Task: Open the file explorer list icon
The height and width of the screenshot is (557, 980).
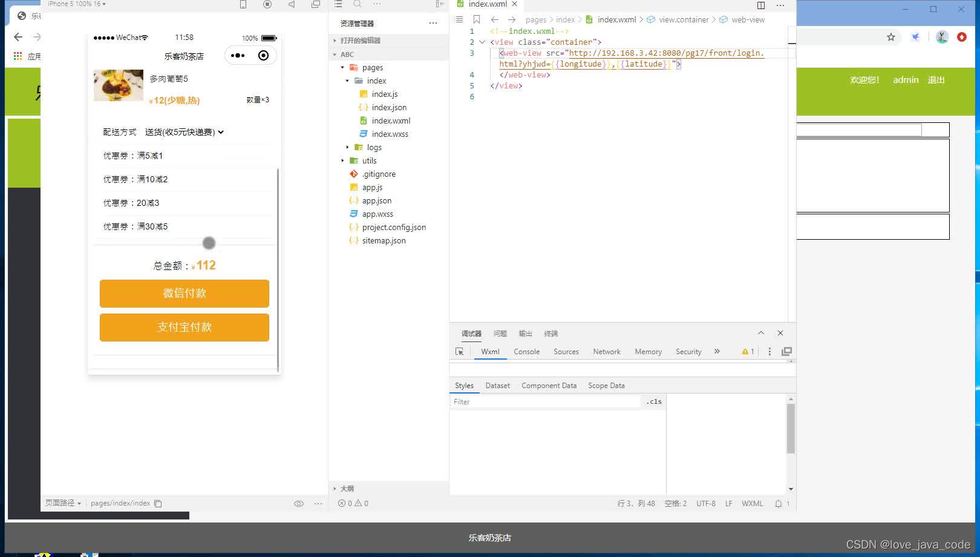Action: [x=338, y=4]
